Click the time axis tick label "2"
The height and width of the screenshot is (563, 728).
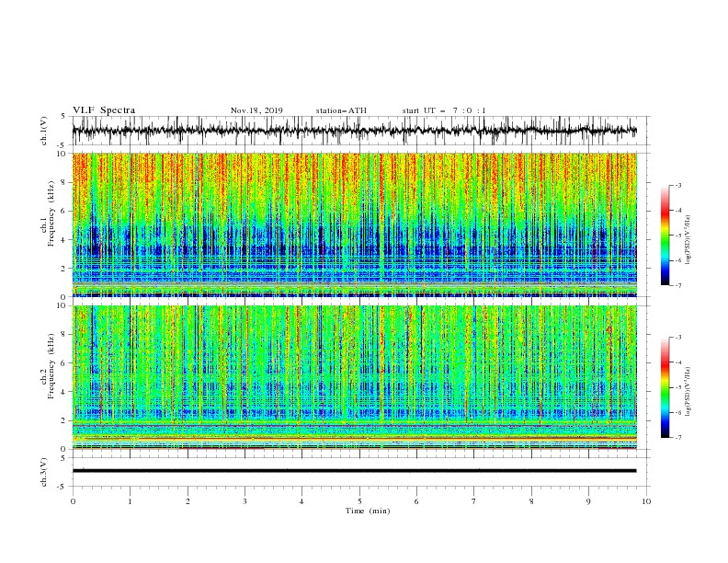click(188, 501)
